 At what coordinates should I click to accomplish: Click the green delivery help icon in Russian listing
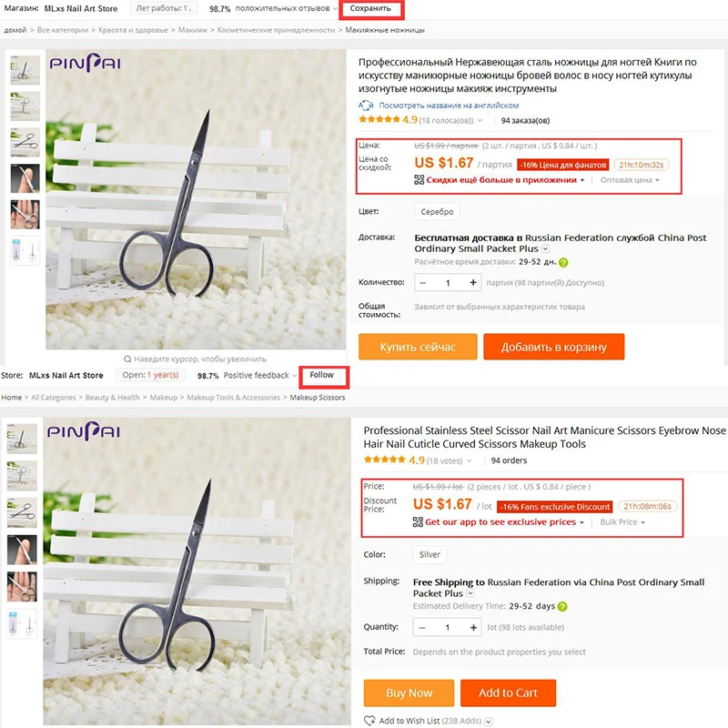click(563, 262)
